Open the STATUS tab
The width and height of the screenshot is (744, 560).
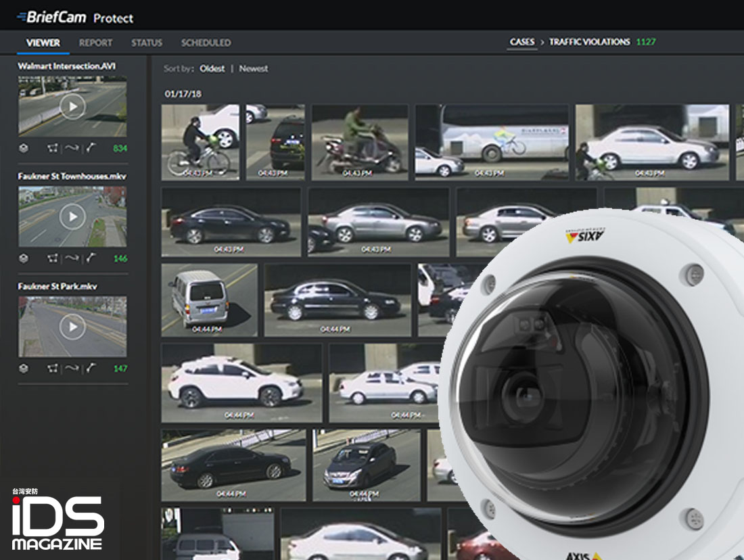(147, 43)
